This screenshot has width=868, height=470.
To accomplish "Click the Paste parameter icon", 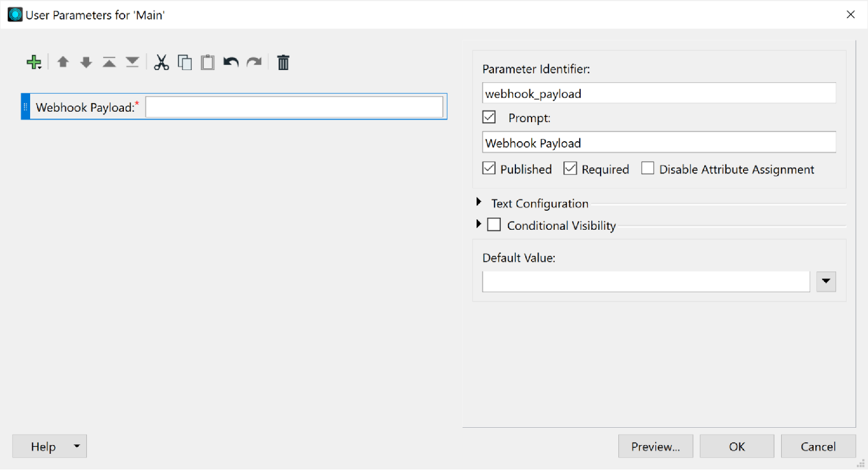I will pyautogui.click(x=207, y=62).
